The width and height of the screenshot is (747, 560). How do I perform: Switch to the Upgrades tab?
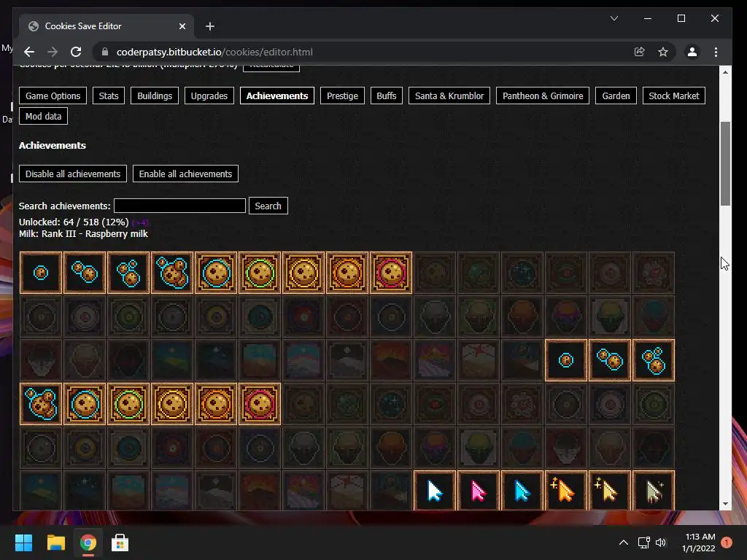click(209, 96)
